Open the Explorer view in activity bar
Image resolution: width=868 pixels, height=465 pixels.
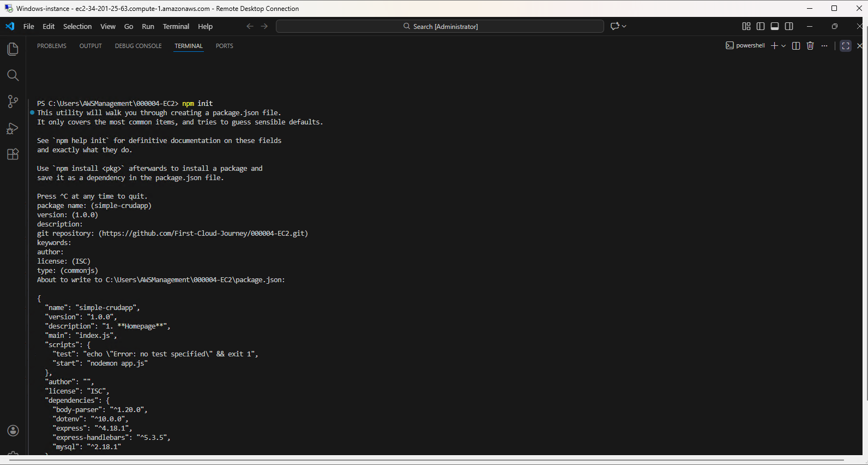pos(13,49)
